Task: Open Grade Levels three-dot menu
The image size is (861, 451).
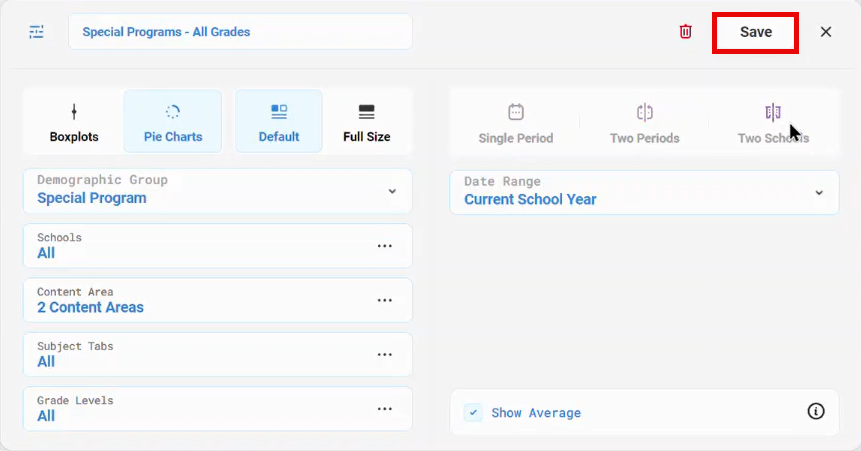Action: point(384,409)
